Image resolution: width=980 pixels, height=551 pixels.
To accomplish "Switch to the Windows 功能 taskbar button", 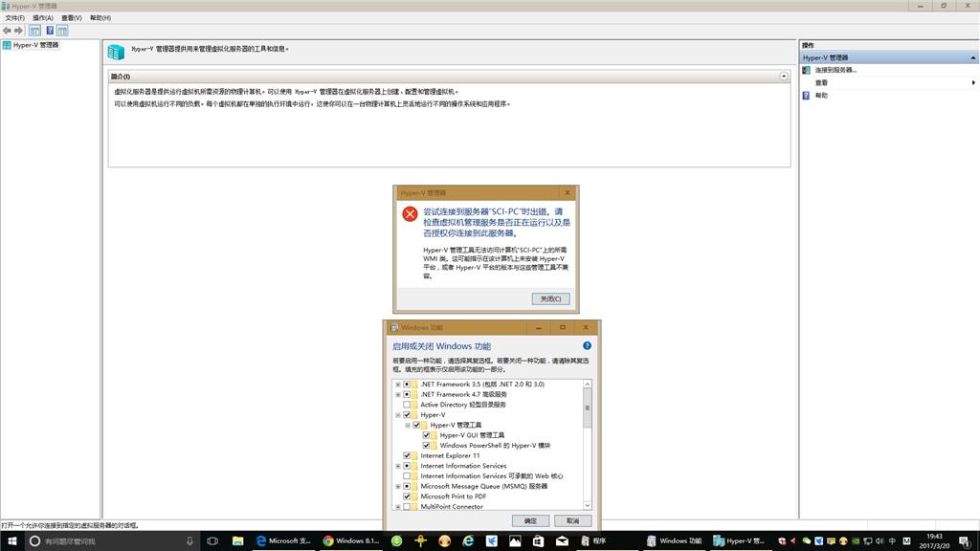I will pos(675,541).
